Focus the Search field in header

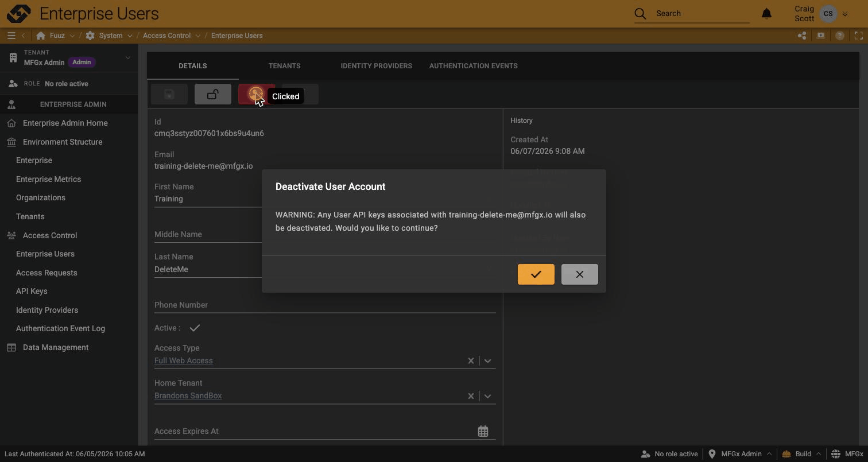[702, 13]
